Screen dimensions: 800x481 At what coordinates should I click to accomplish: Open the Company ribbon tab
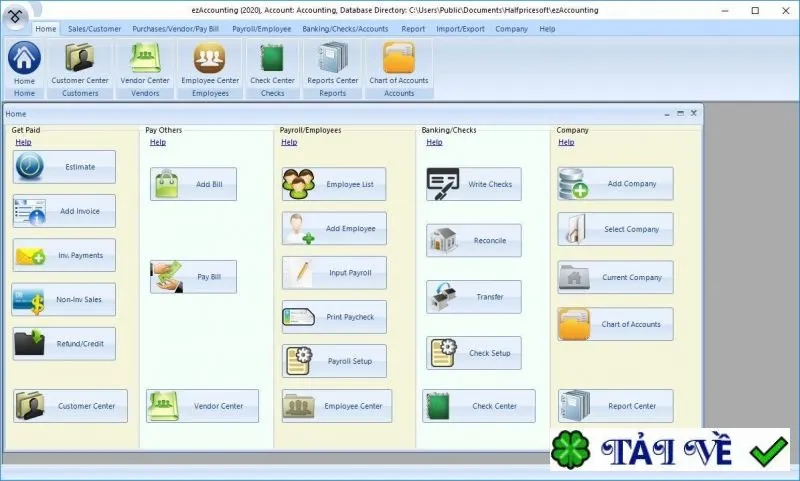tap(511, 29)
